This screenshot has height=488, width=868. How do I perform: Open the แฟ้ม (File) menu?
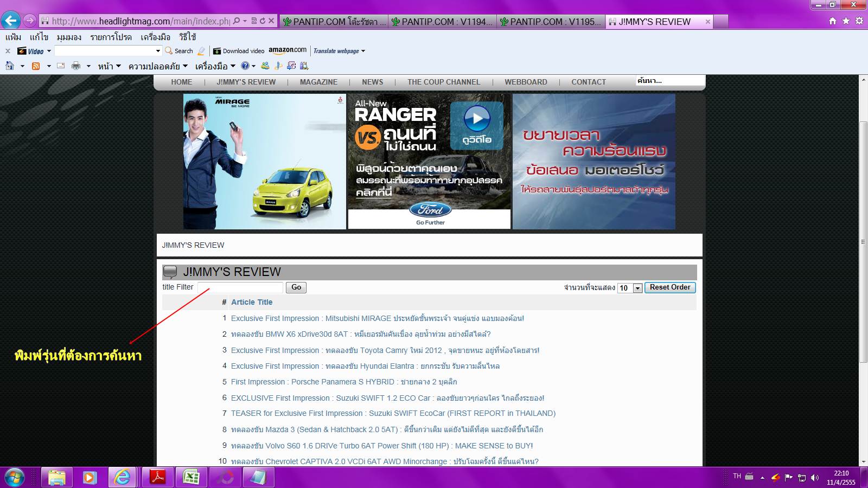click(x=14, y=37)
